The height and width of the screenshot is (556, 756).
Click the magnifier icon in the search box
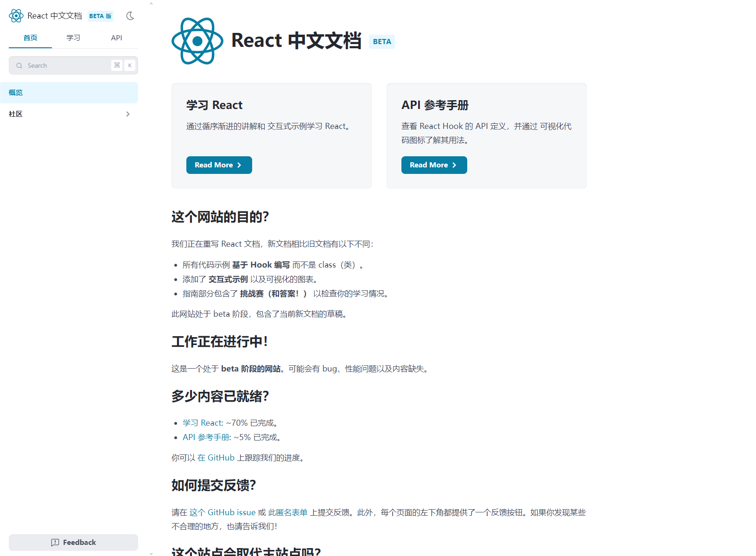pos(19,65)
